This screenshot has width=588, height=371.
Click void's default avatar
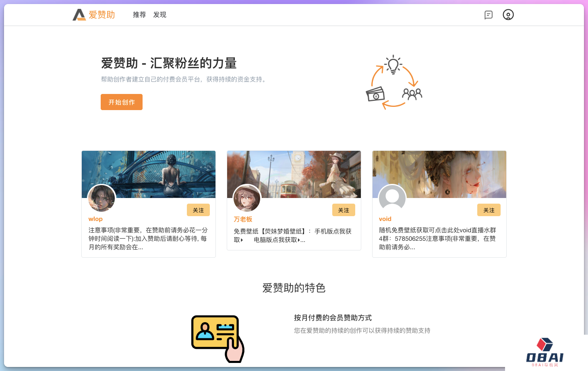coord(392,198)
